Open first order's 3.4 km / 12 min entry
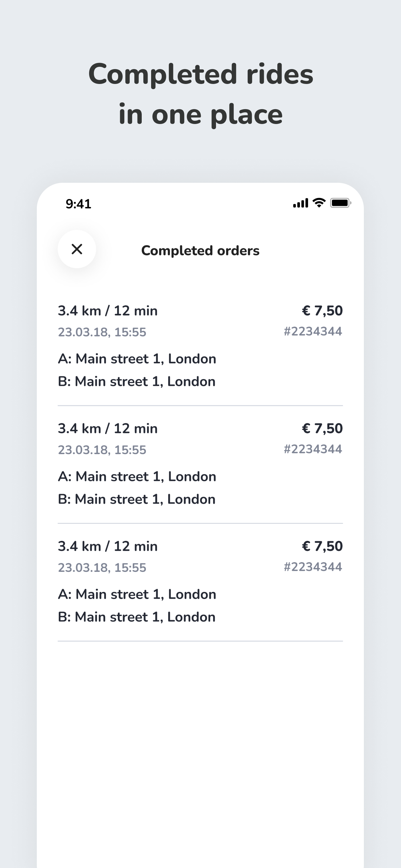This screenshot has width=401, height=868. tap(108, 311)
